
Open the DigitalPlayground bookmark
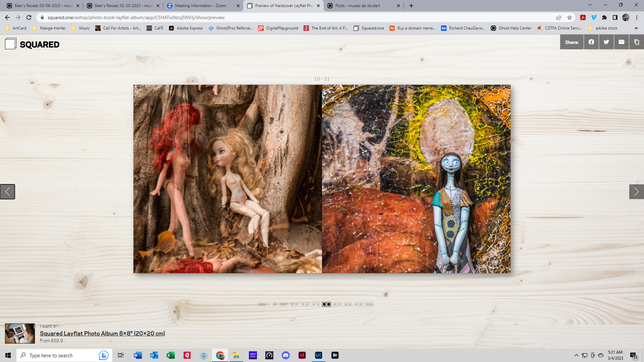pos(278,28)
